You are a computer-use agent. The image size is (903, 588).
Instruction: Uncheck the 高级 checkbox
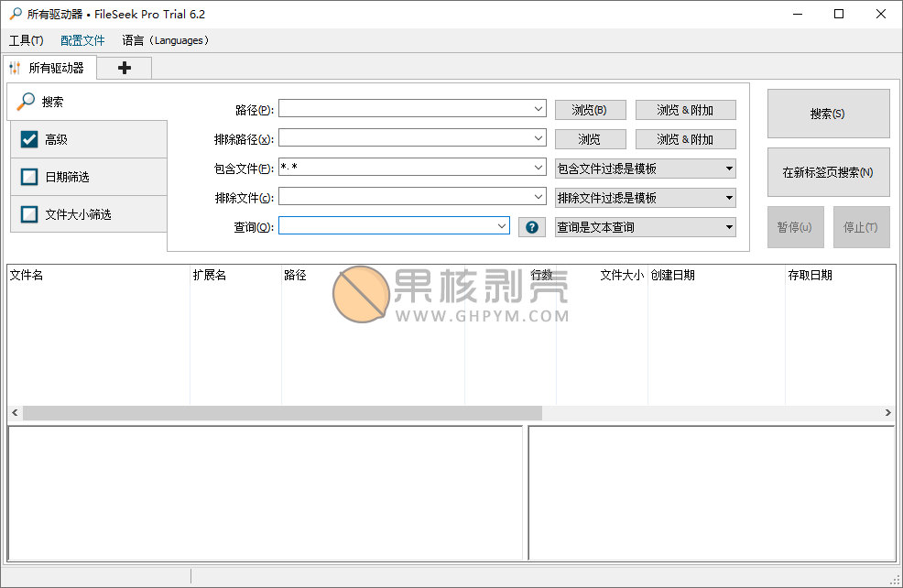(x=28, y=139)
